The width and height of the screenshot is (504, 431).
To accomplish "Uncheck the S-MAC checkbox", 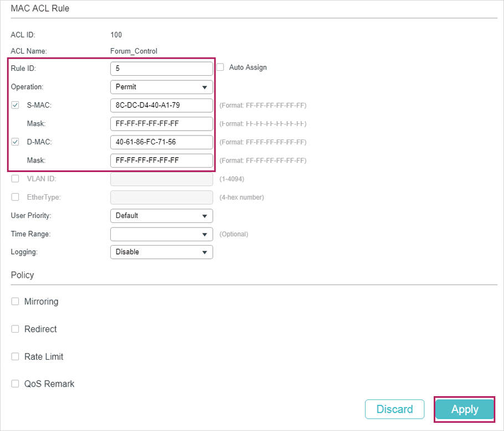I will pos(16,105).
